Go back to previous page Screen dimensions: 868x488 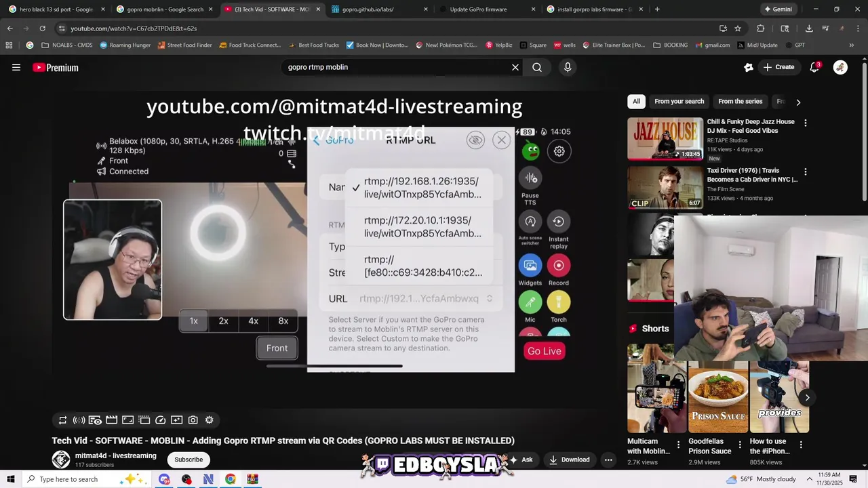9,28
